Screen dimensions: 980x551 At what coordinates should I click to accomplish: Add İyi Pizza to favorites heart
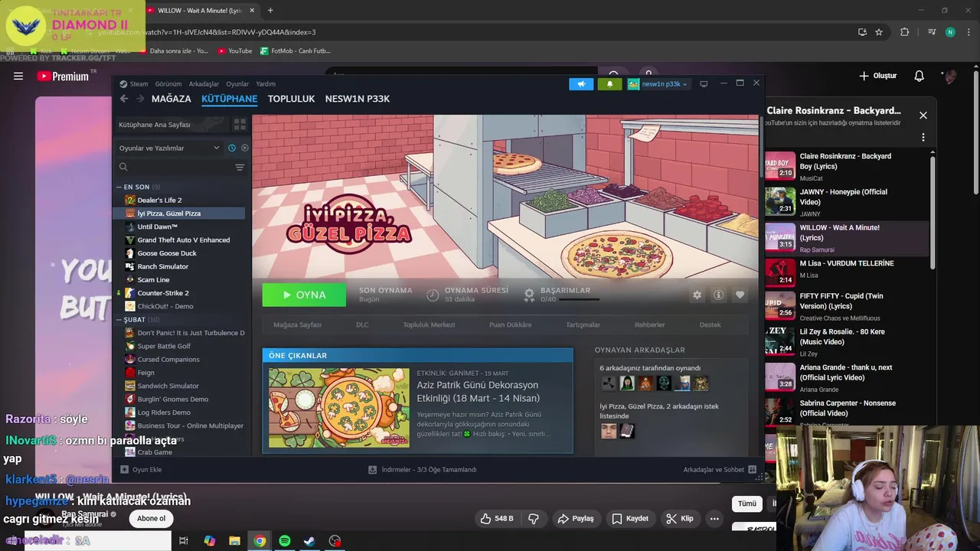pos(740,295)
